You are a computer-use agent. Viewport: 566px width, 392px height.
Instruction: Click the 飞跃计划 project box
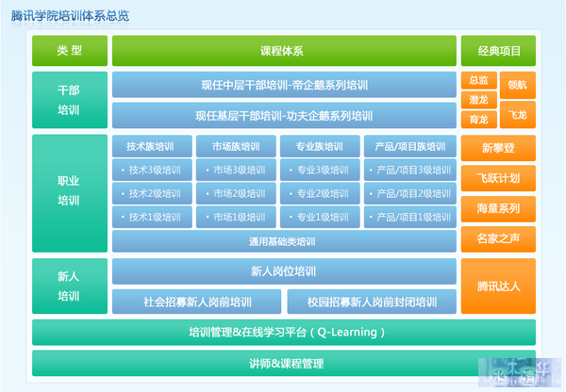pos(498,178)
